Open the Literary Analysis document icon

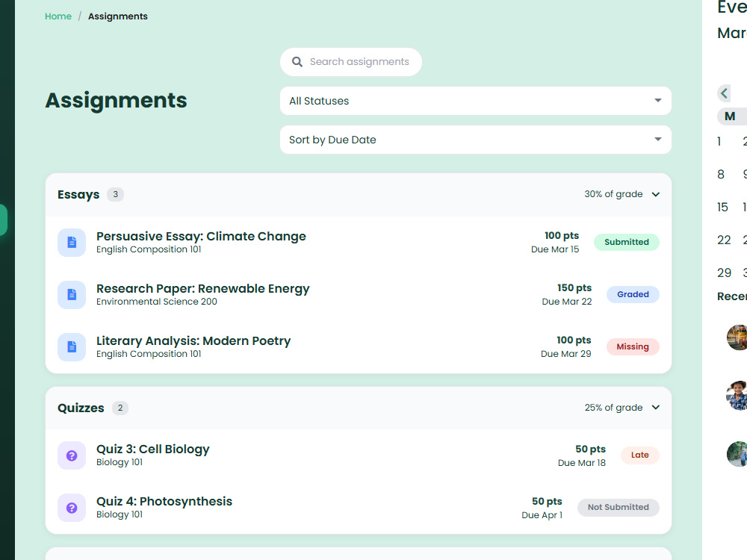coord(72,347)
